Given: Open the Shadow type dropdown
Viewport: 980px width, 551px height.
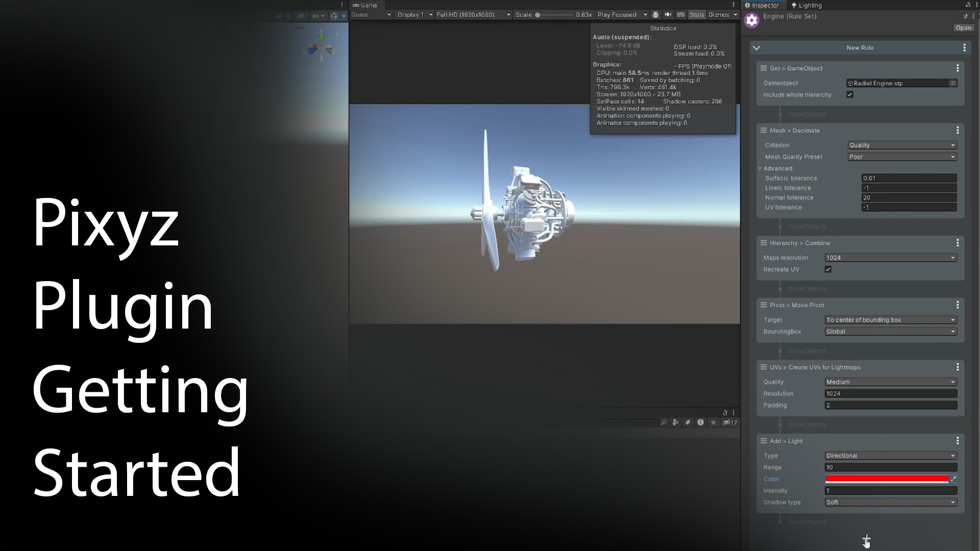Looking at the screenshot, I should tap(890, 503).
